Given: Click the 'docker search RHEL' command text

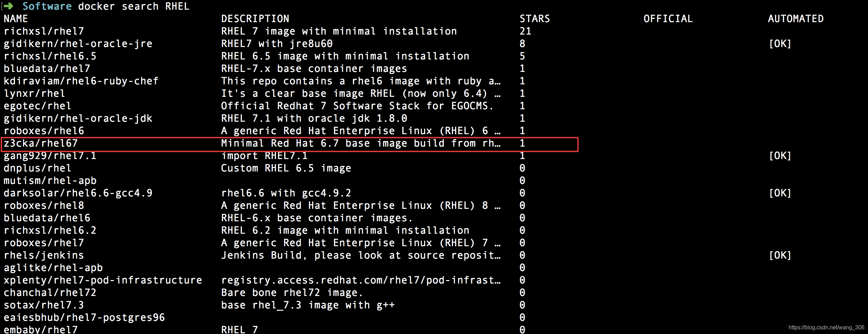Looking at the screenshot, I should click(134, 6).
